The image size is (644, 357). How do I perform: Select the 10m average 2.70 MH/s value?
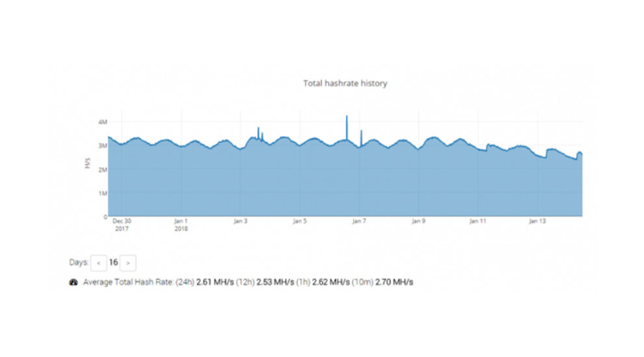tap(394, 282)
